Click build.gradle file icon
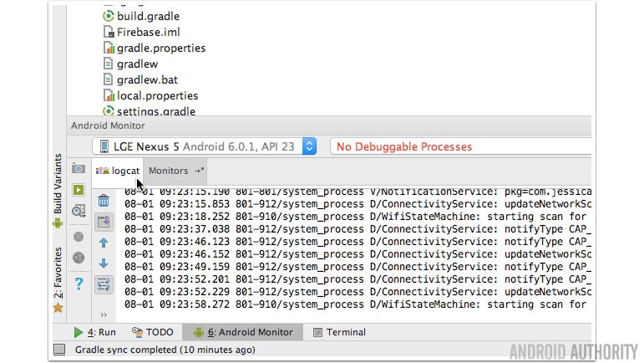The width and height of the screenshot is (644, 363). (x=108, y=16)
